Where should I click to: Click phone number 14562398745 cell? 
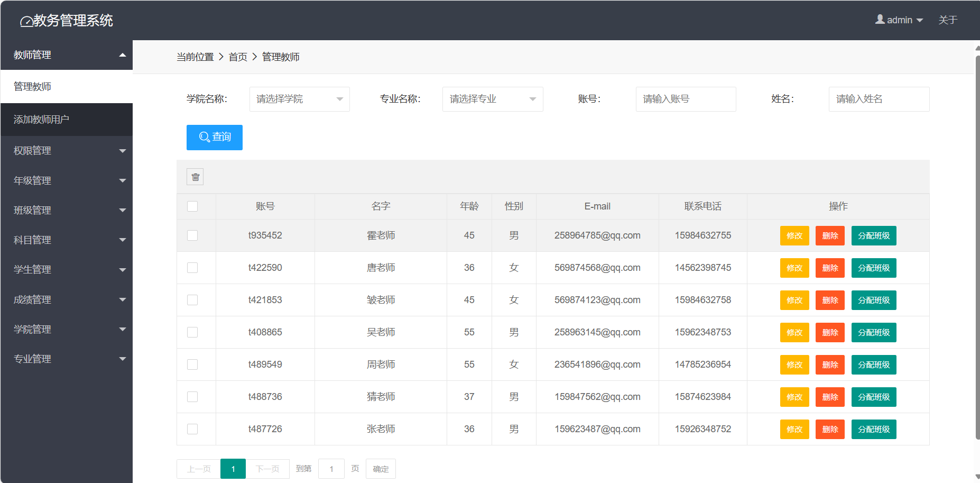pos(703,268)
